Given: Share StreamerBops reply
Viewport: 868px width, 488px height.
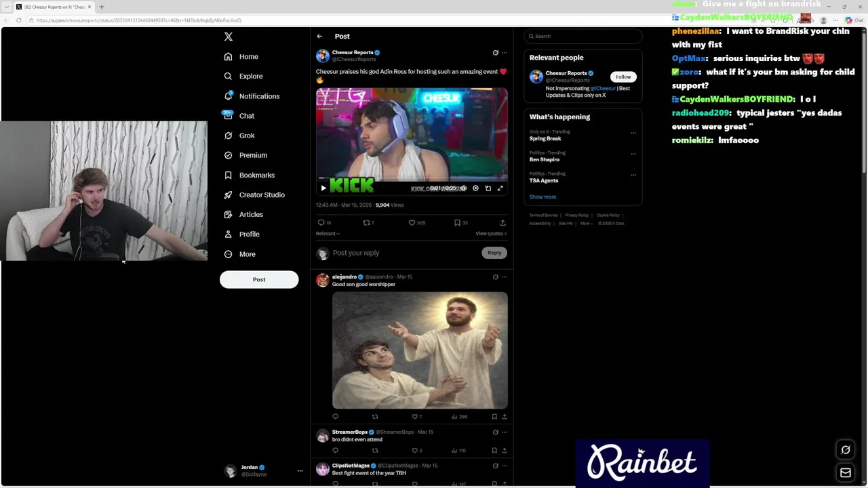Looking at the screenshot, I should pos(504,451).
